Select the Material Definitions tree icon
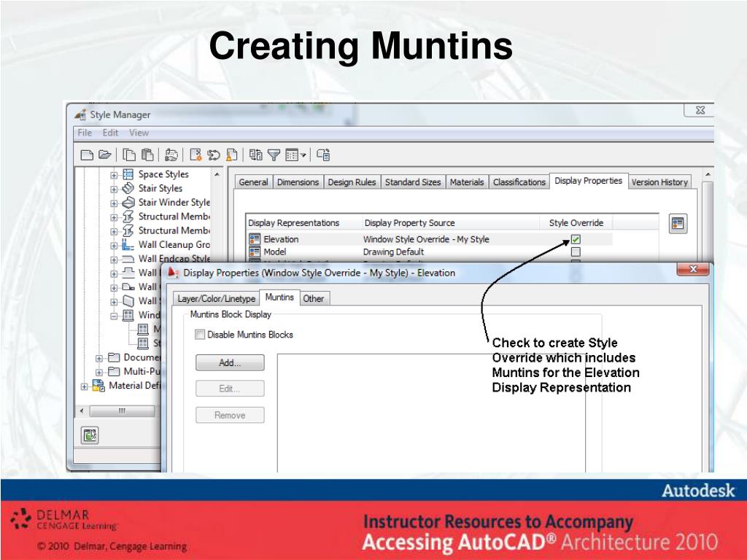The width and height of the screenshot is (747, 560). point(98,386)
